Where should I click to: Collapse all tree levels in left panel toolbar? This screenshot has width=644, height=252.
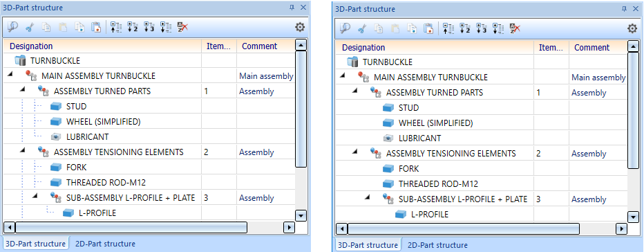point(116,27)
